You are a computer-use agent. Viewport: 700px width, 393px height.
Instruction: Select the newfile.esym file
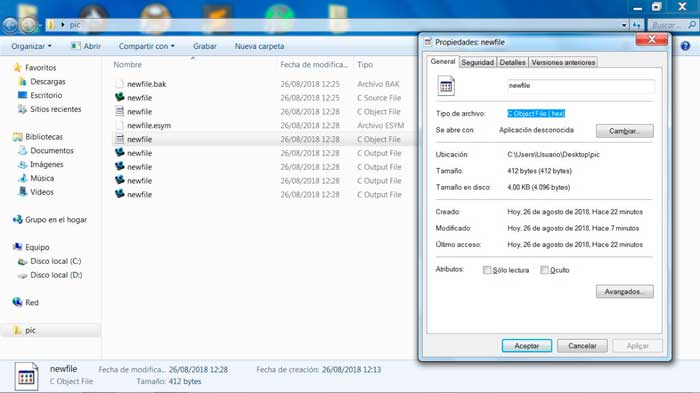click(x=149, y=125)
